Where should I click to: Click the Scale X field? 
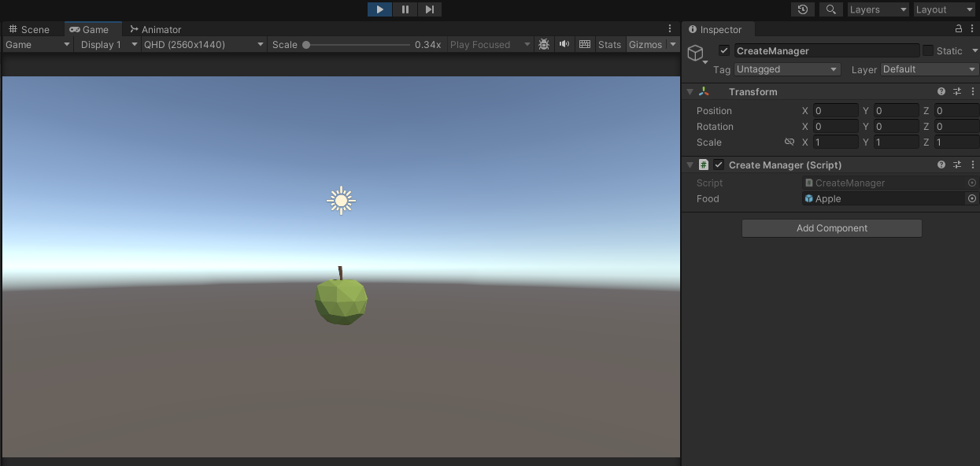point(835,142)
